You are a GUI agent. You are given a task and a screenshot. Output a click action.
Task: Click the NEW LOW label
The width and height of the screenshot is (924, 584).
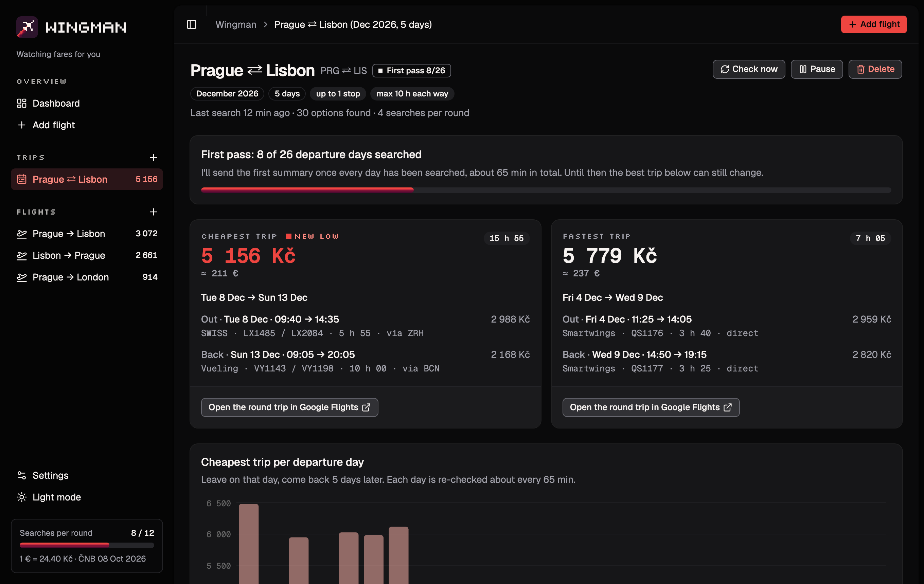312,237
